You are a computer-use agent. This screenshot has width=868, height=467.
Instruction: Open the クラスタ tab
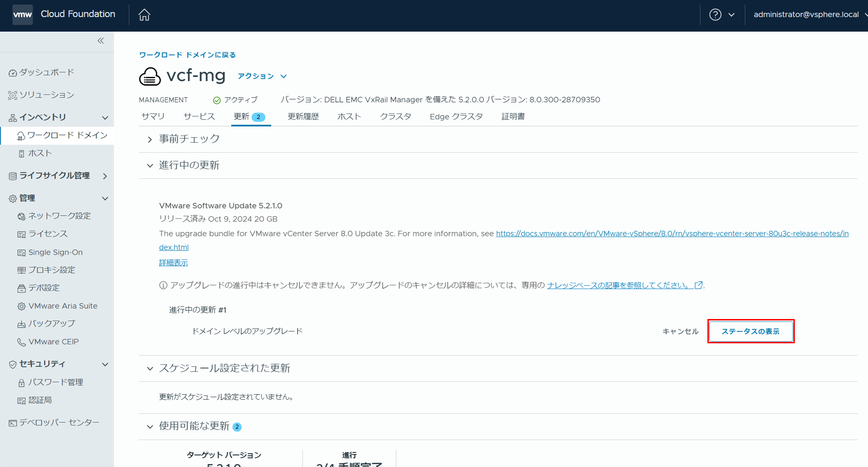pos(396,117)
